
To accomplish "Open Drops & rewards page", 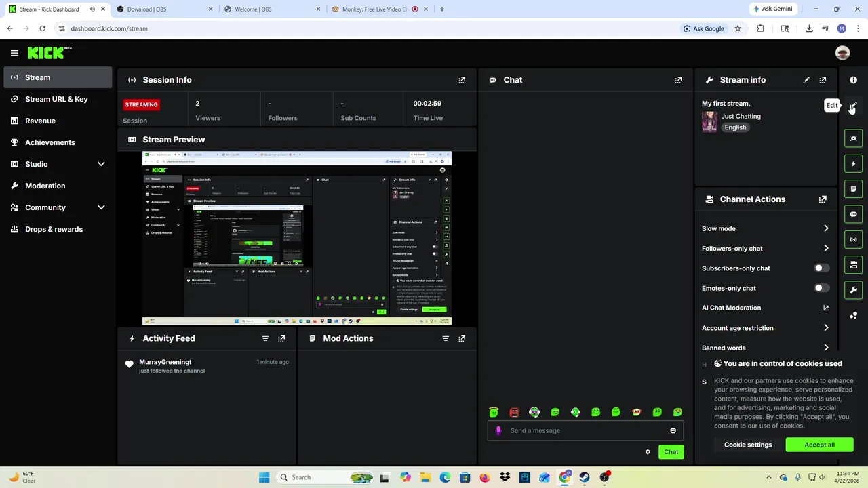I will (58, 229).
